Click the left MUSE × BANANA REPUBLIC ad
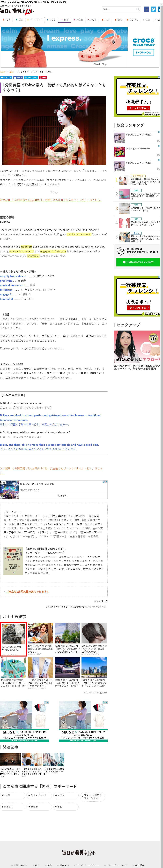This screenshot has width=163, height=868. click(25, 721)
